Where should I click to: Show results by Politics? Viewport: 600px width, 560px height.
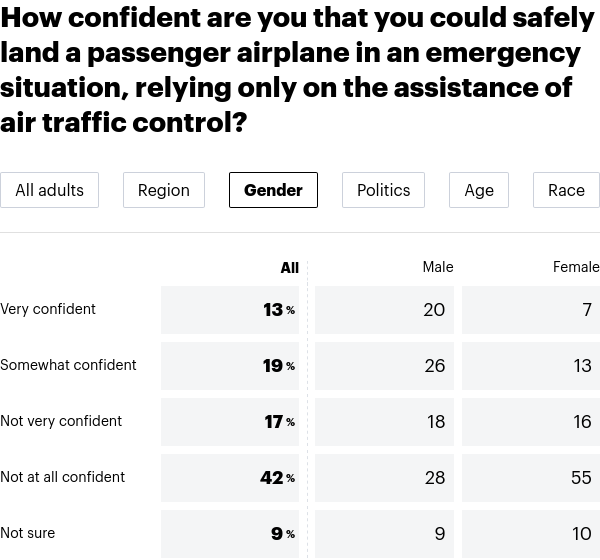[x=383, y=190]
